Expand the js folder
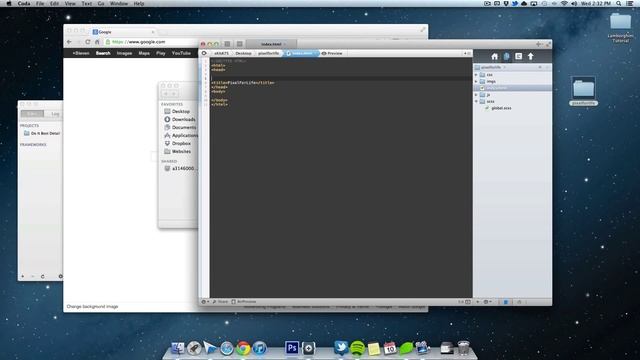 coord(476,95)
